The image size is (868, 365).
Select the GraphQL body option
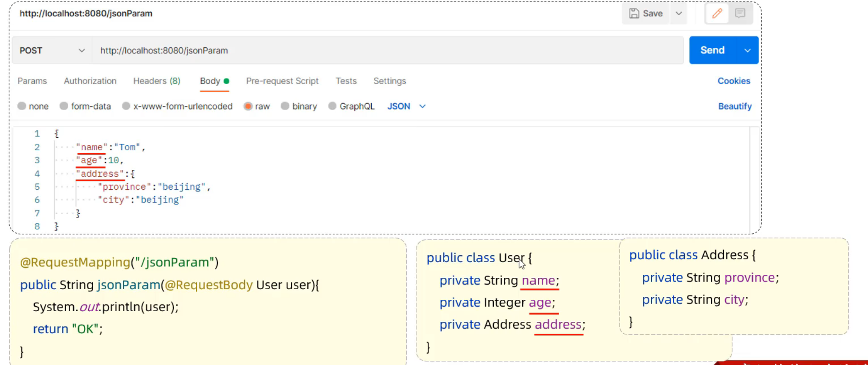(333, 106)
